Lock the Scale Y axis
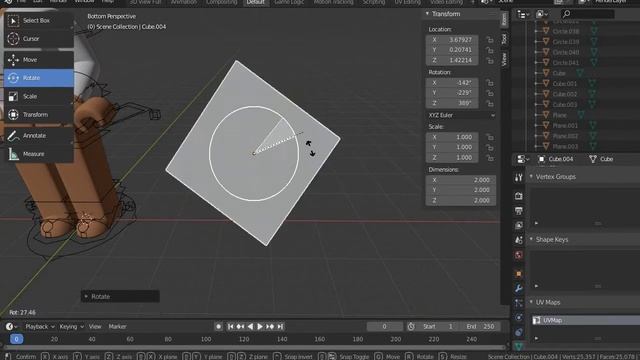This screenshot has height=360, width=640. pyautogui.click(x=489, y=147)
